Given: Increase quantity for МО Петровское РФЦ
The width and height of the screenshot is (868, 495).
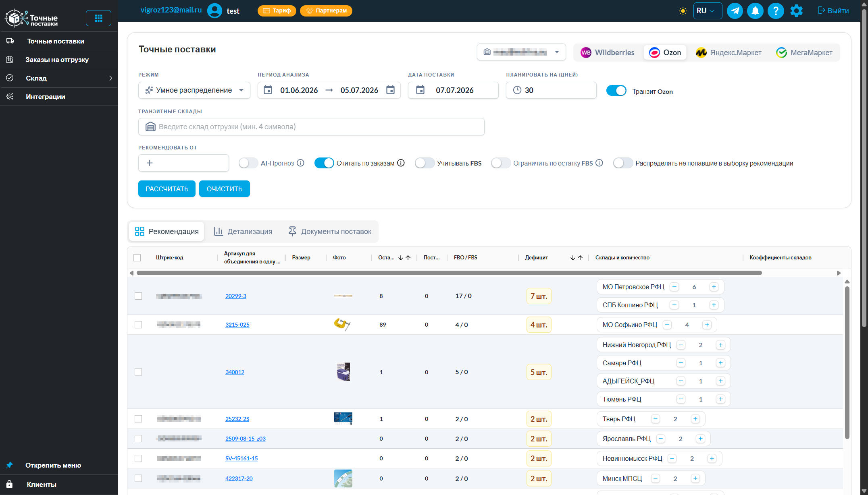Looking at the screenshot, I should (x=714, y=287).
